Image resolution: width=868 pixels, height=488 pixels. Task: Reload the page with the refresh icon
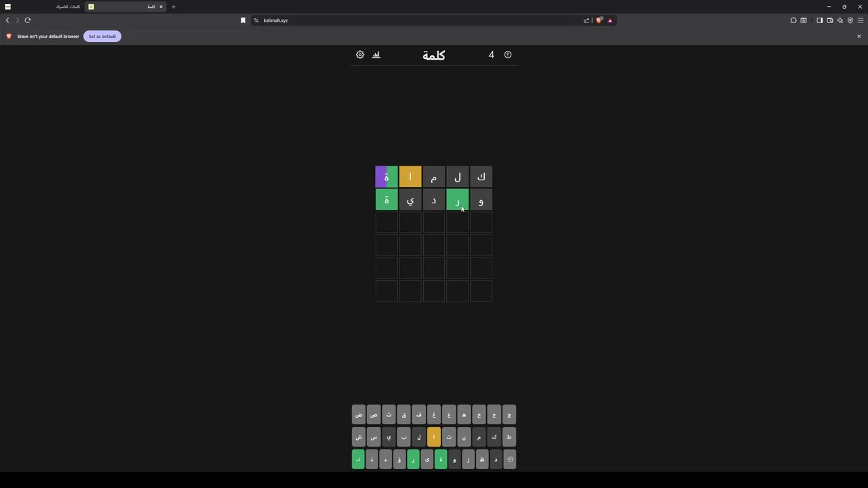tap(28, 20)
